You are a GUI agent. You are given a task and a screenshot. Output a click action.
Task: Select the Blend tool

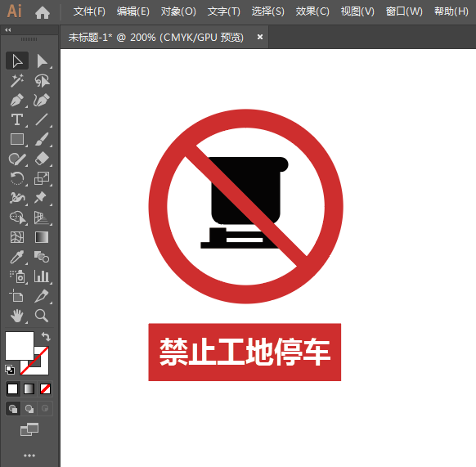42,257
